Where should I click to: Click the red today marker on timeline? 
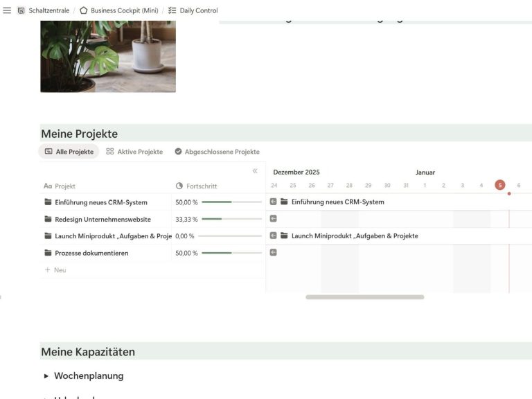pyautogui.click(x=500, y=185)
